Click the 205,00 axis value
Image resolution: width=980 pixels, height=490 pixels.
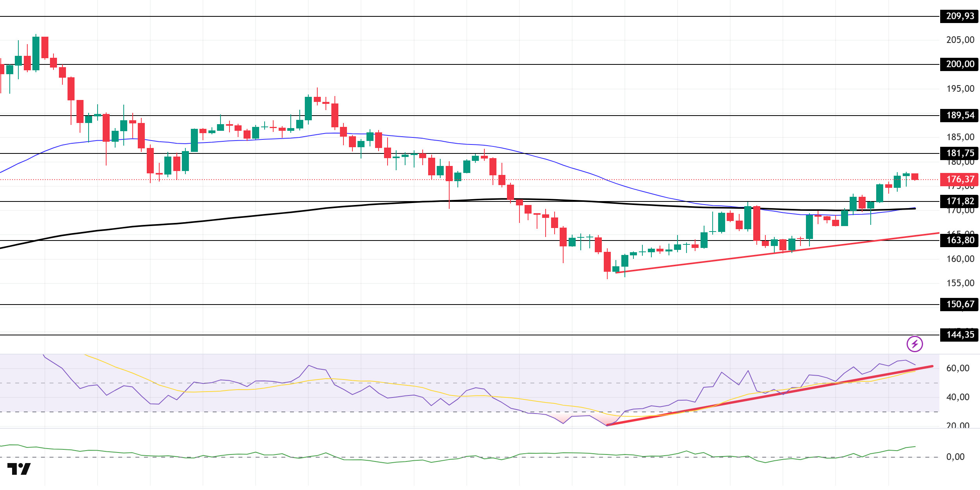coord(960,40)
